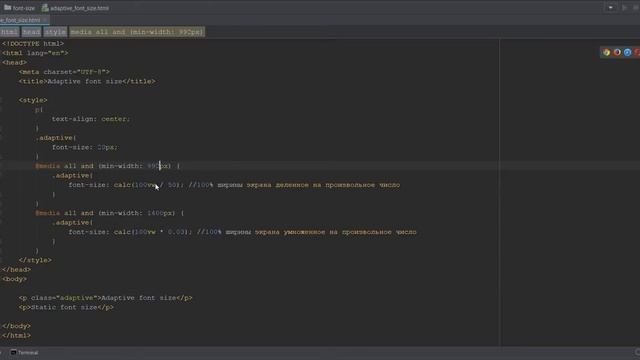Click the text-align: center declaration
The image size is (640, 360).
point(91,119)
